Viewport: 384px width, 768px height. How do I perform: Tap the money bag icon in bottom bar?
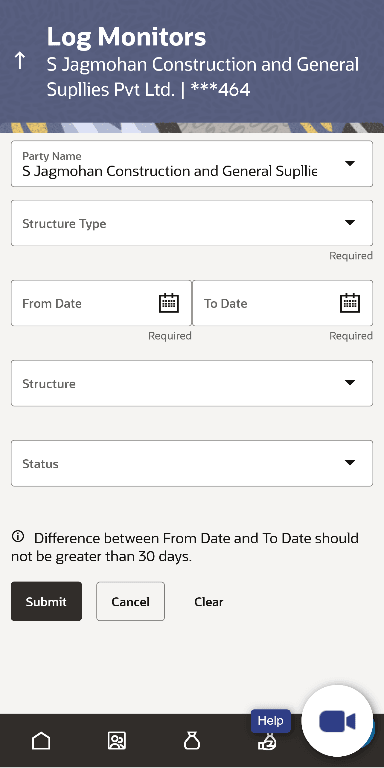(192, 741)
